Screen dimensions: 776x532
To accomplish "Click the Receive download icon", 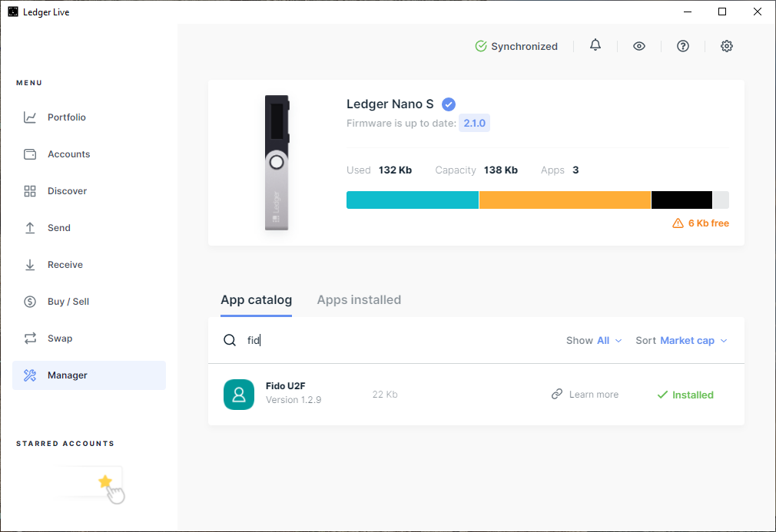I will (x=30, y=265).
